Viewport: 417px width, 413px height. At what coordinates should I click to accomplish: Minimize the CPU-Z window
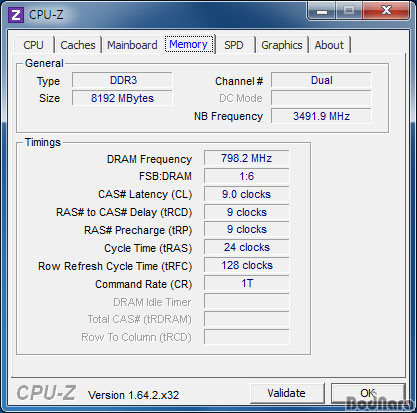[x=322, y=12]
